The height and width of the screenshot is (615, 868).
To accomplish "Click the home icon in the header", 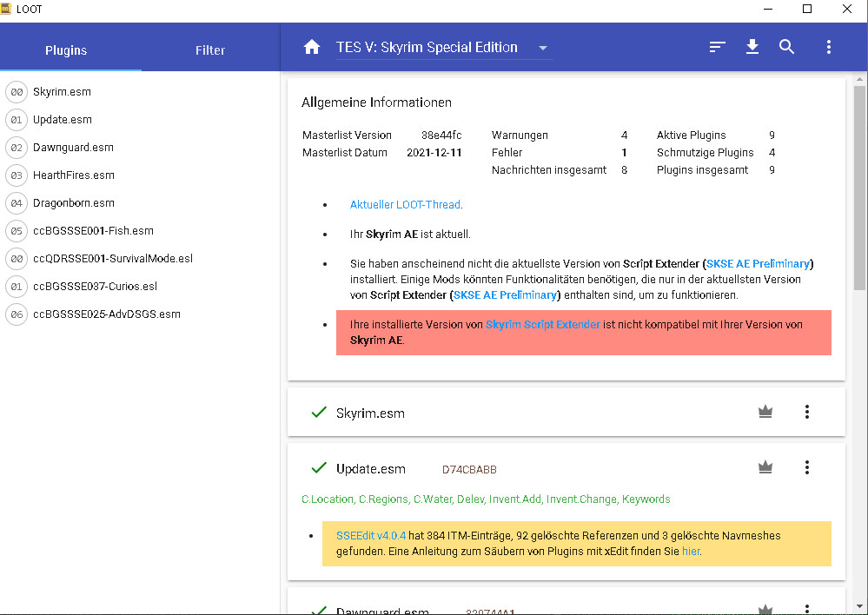I will [312, 48].
